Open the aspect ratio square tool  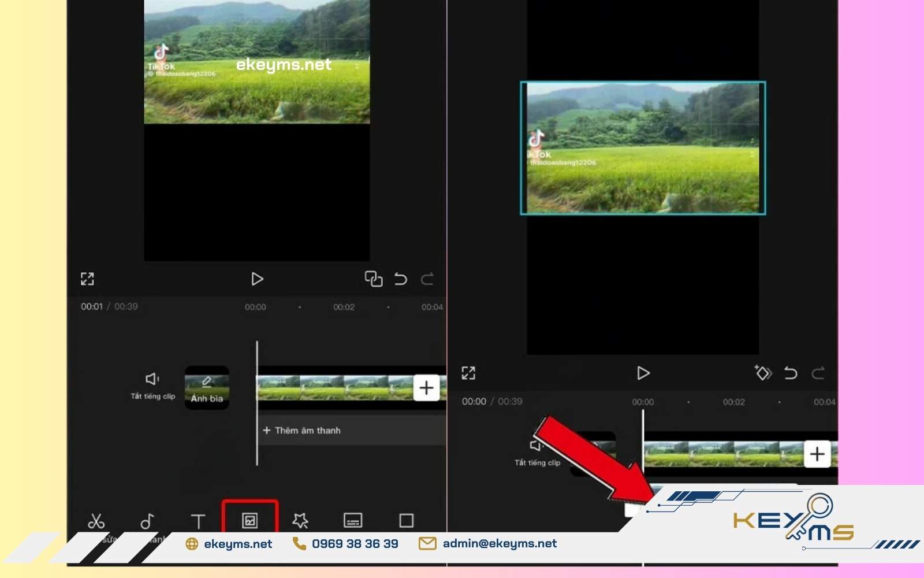(406, 521)
